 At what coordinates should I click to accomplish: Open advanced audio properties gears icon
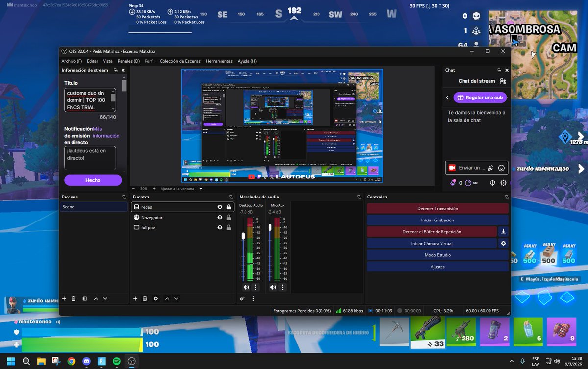(x=242, y=298)
